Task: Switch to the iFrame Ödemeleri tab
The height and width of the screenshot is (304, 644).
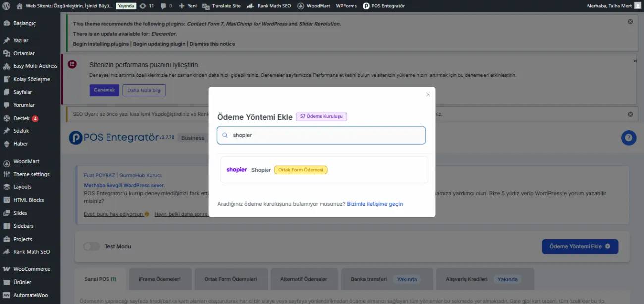Action: [x=160, y=279]
